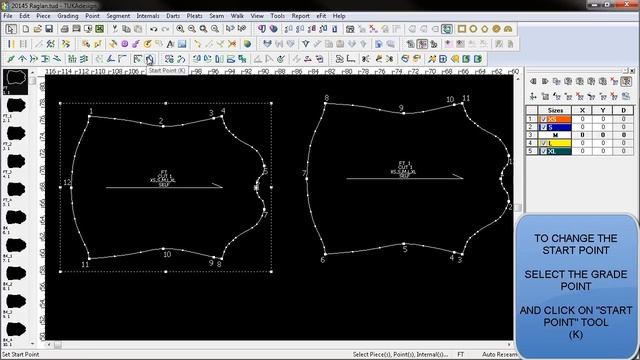Click the Sizes column header
640x360 pixels.
(555, 110)
